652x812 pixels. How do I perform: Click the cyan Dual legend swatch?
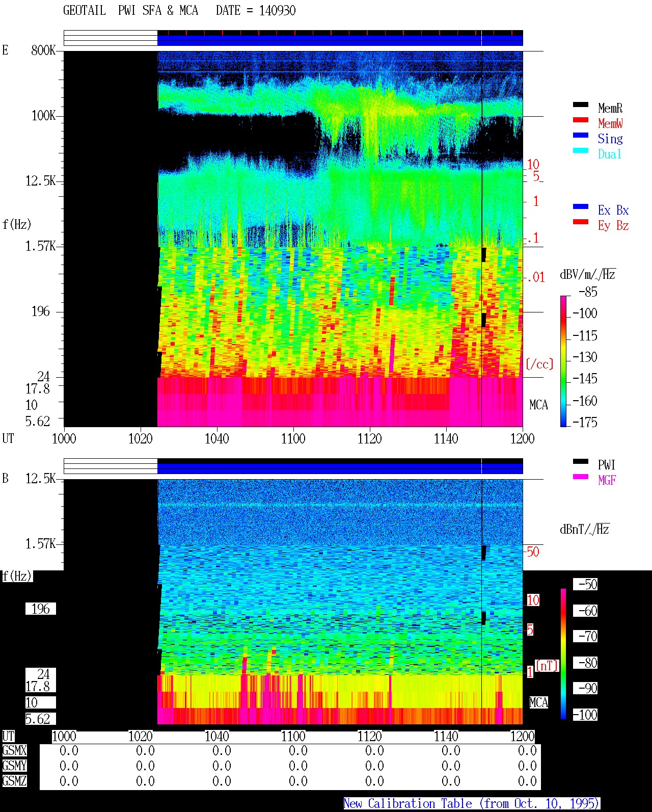(x=581, y=151)
